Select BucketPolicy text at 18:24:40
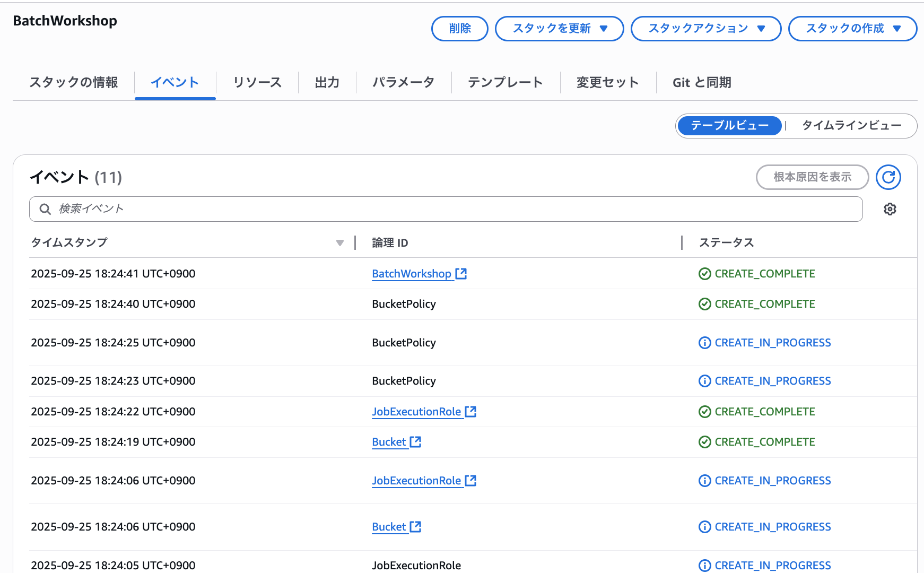924x573 pixels. 404,304
